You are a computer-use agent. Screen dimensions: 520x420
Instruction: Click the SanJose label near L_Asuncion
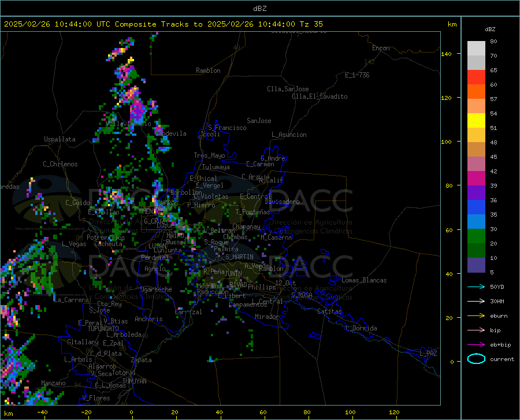tap(259, 121)
